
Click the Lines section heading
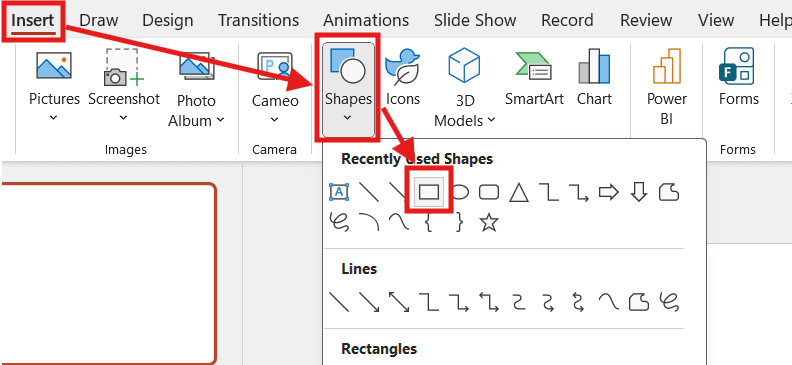359,269
